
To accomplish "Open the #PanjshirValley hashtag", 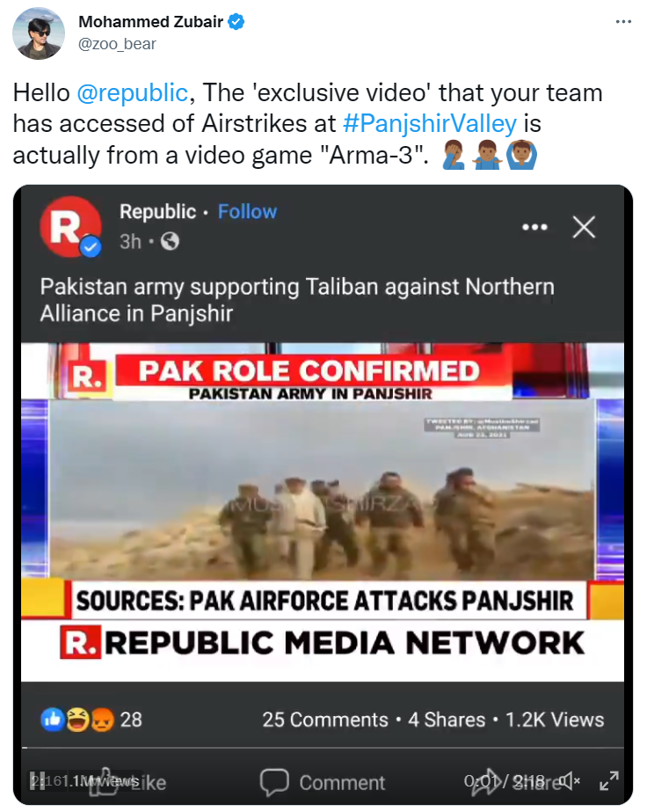I will [430, 124].
